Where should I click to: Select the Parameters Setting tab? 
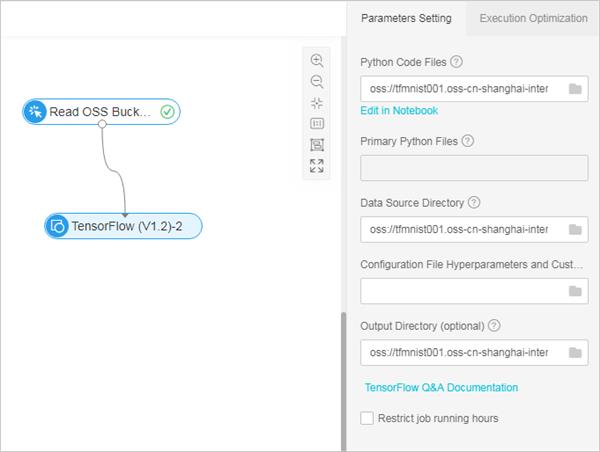tap(406, 18)
